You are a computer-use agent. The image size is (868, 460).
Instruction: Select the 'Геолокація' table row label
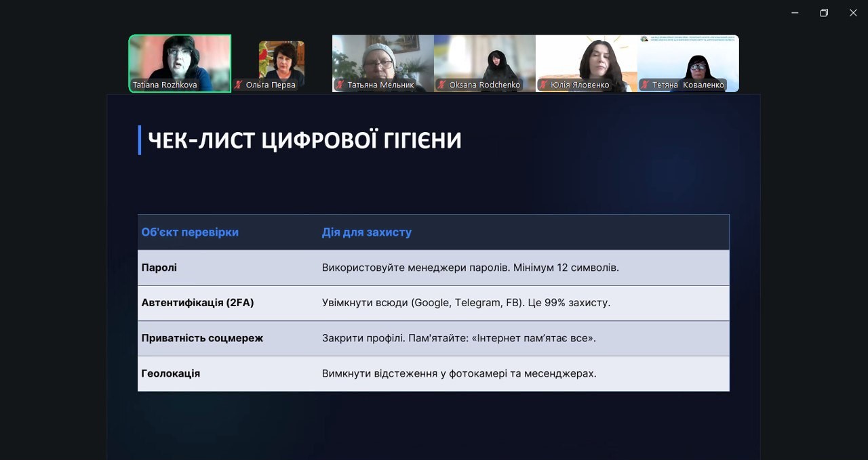pos(170,373)
